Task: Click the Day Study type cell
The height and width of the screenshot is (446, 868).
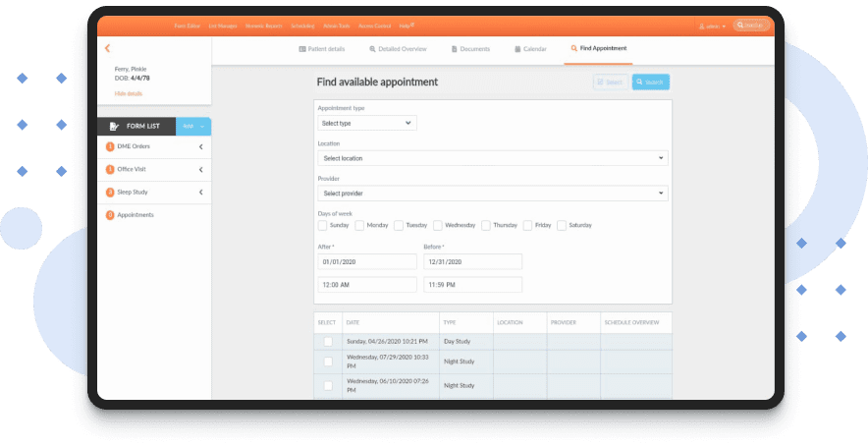Action: 466,342
